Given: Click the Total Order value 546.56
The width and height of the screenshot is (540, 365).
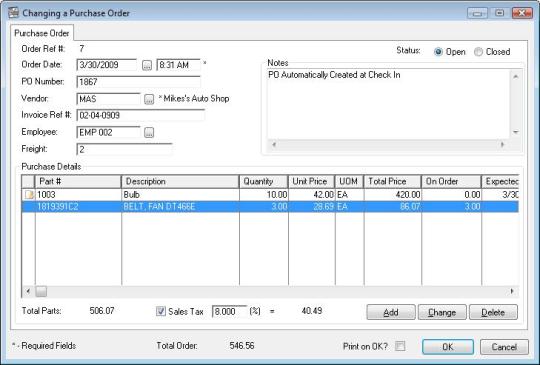Looking at the screenshot, I should point(242,346).
